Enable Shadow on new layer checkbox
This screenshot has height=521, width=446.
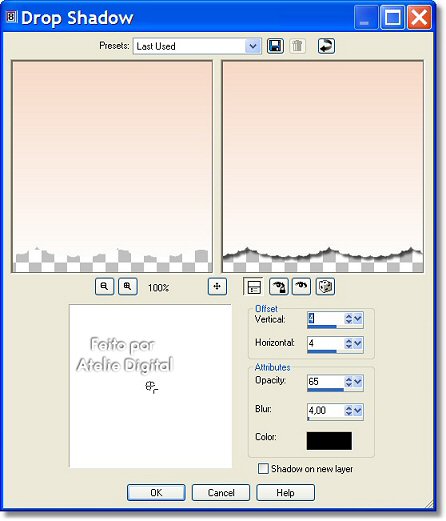[x=263, y=468]
